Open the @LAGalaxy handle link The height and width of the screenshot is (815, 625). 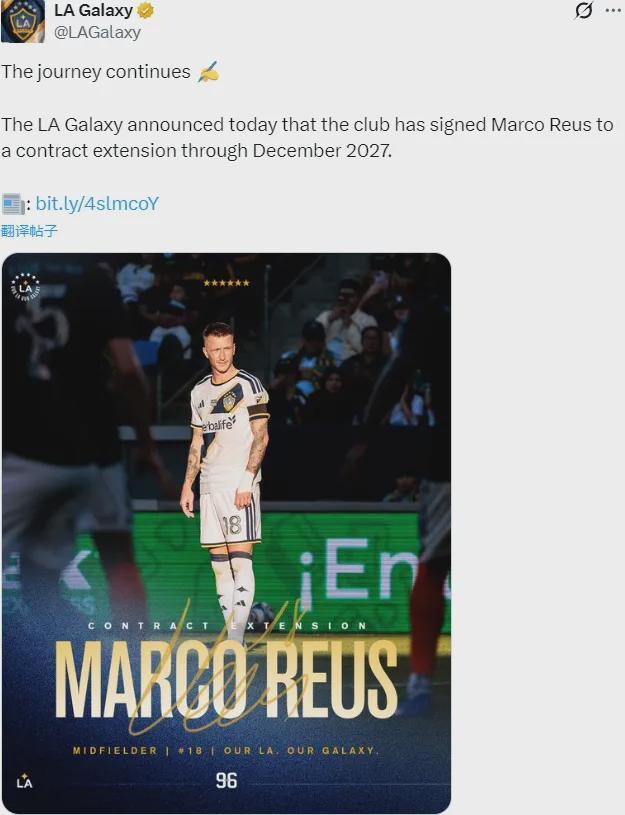(x=97, y=32)
